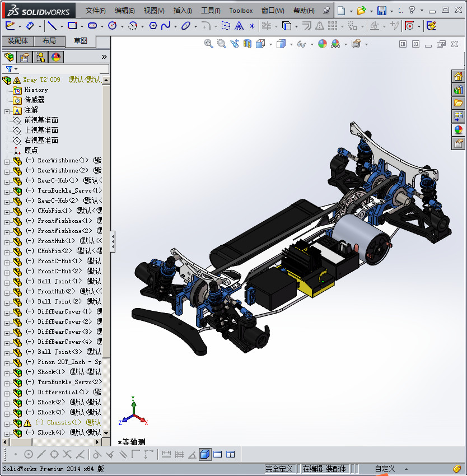Toggle the single viewport layout button
Image resolution: width=467 pixels, height=476 pixels.
pos(218,455)
